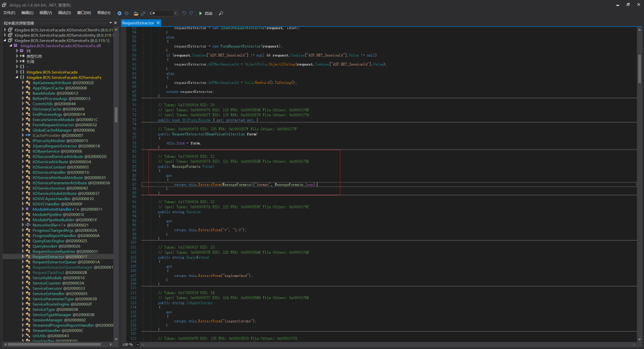Click the save all icon in toolbar
The height and width of the screenshot is (349, 644).
pyautogui.click(x=143, y=13)
